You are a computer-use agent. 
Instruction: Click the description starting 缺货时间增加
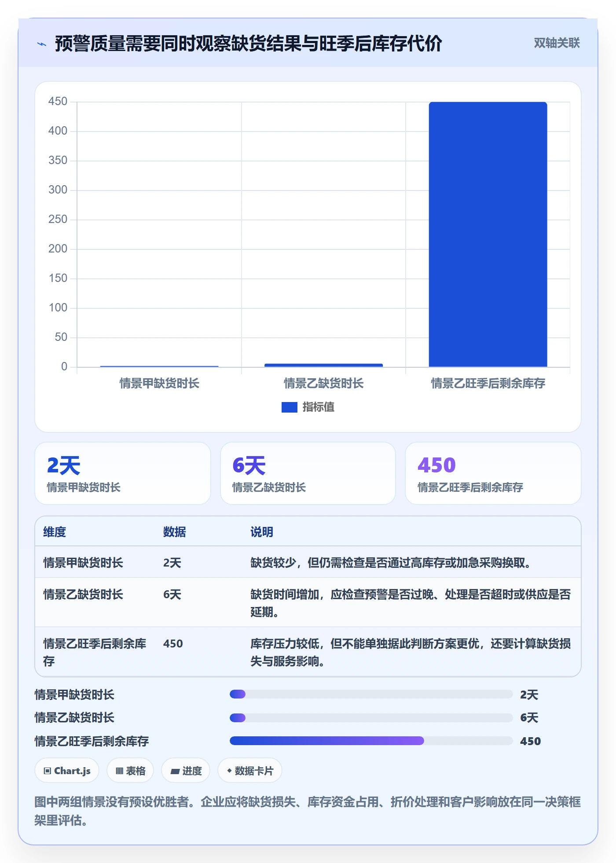click(411, 603)
